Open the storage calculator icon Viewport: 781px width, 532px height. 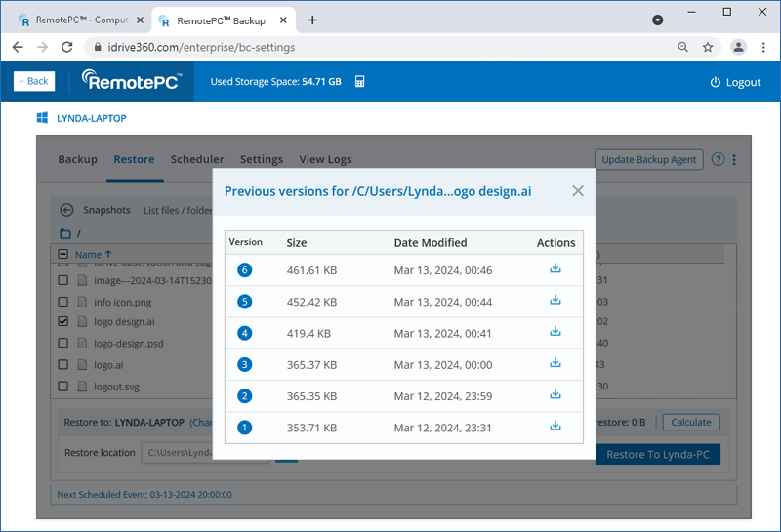[x=360, y=82]
